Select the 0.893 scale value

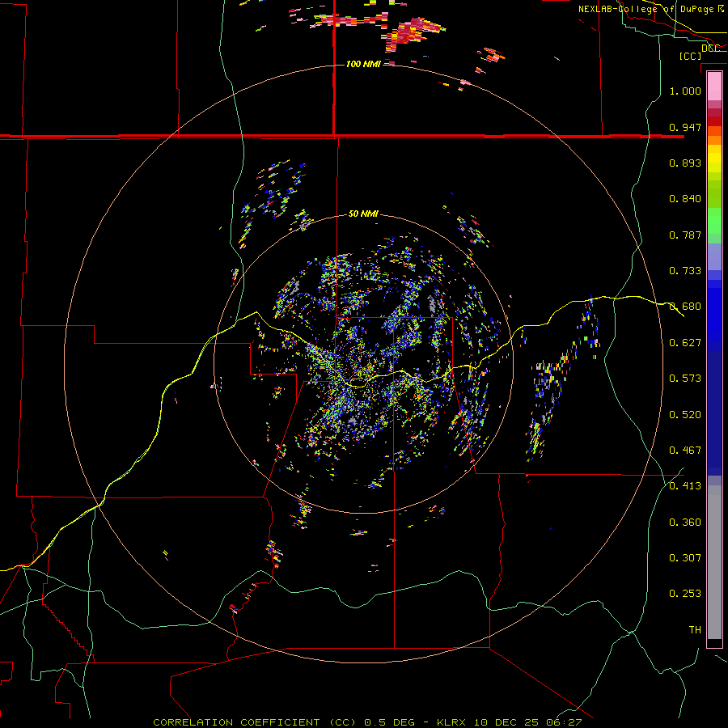(685, 163)
